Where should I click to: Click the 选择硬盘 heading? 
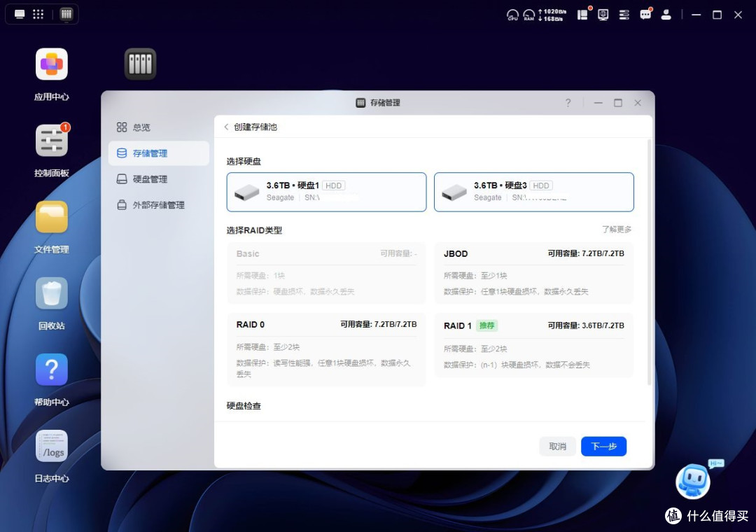tap(244, 161)
